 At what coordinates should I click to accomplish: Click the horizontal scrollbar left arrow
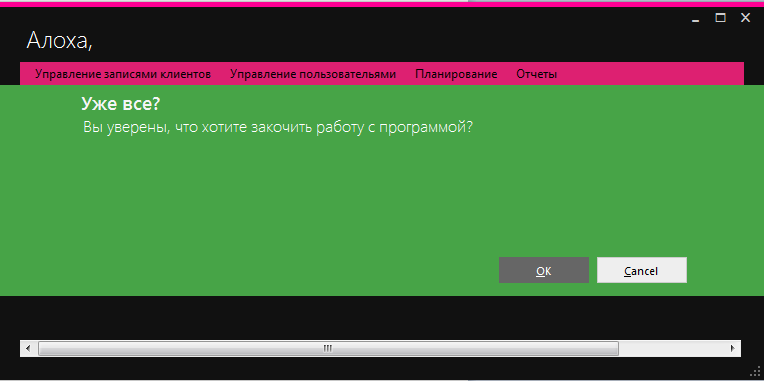click(x=28, y=348)
